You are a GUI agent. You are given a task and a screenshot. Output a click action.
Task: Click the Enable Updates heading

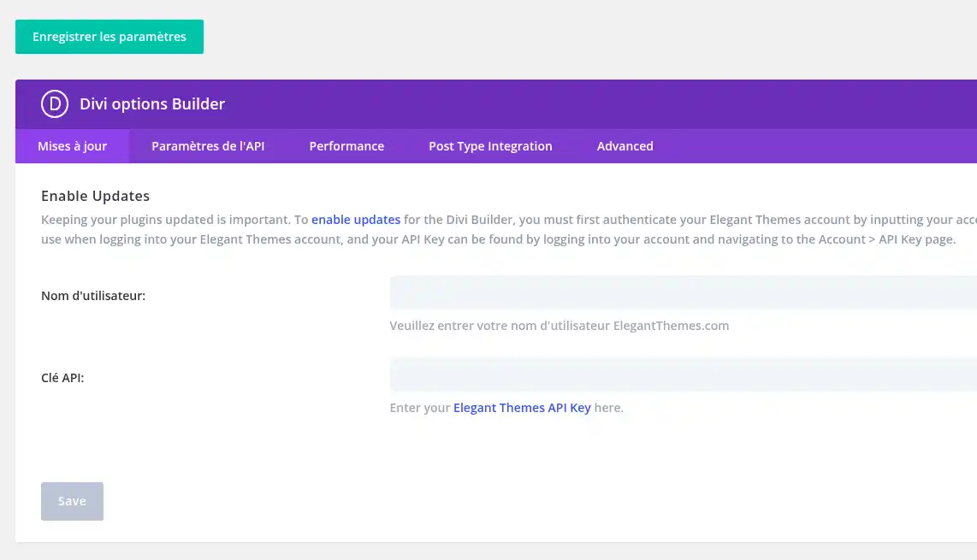click(x=95, y=197)
